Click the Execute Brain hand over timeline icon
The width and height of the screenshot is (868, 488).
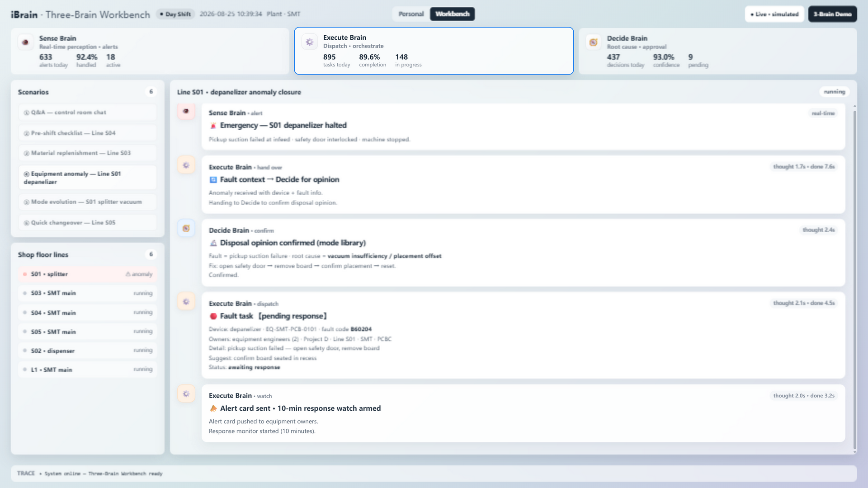186,165
